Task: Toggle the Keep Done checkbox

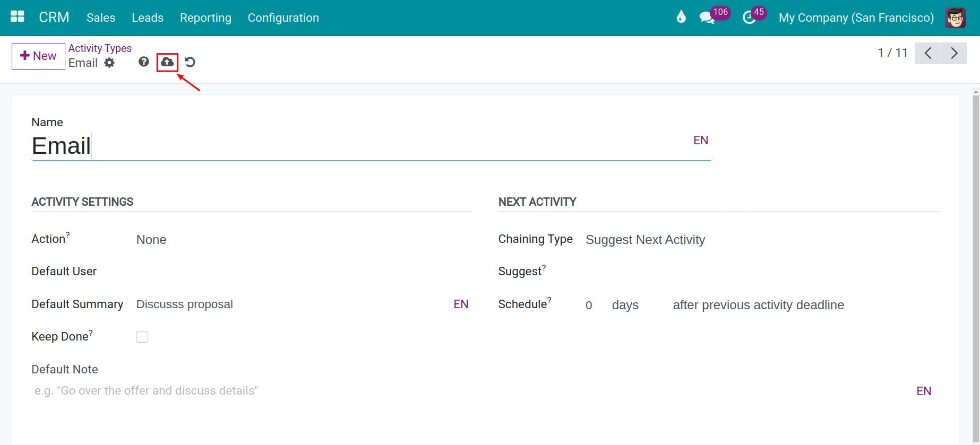Action: (x=142, y=337)
